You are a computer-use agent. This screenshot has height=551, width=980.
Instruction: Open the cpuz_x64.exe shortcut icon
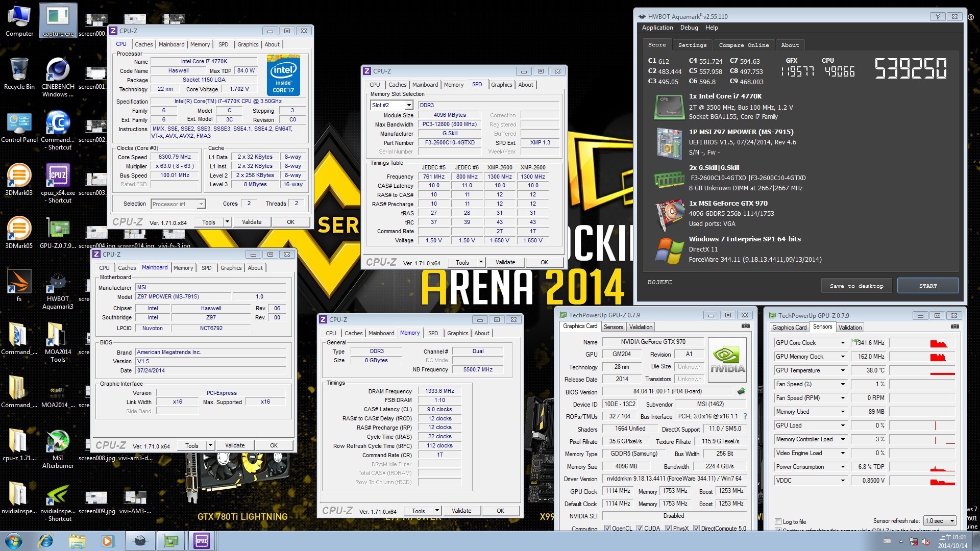click(x=58, y=183)
